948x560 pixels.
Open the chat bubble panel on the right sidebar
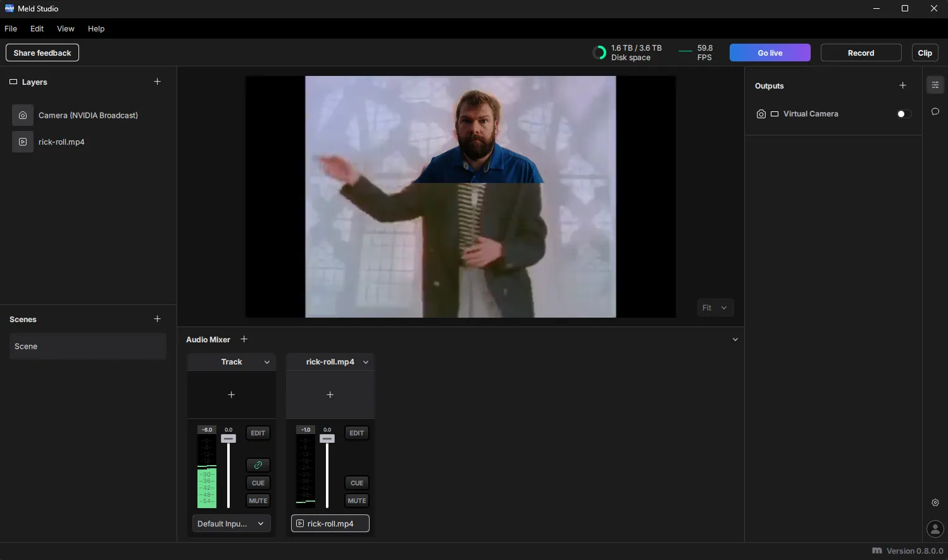(x=935, y=111)
